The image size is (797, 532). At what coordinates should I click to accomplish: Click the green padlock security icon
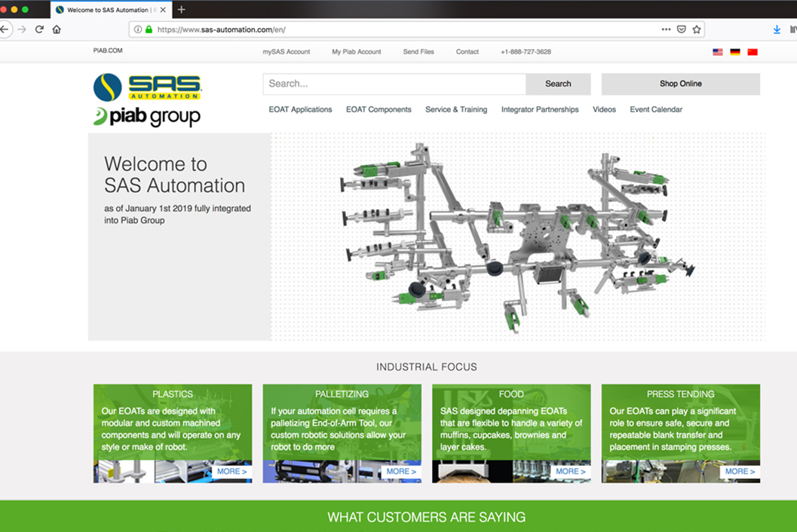[149, 29]
